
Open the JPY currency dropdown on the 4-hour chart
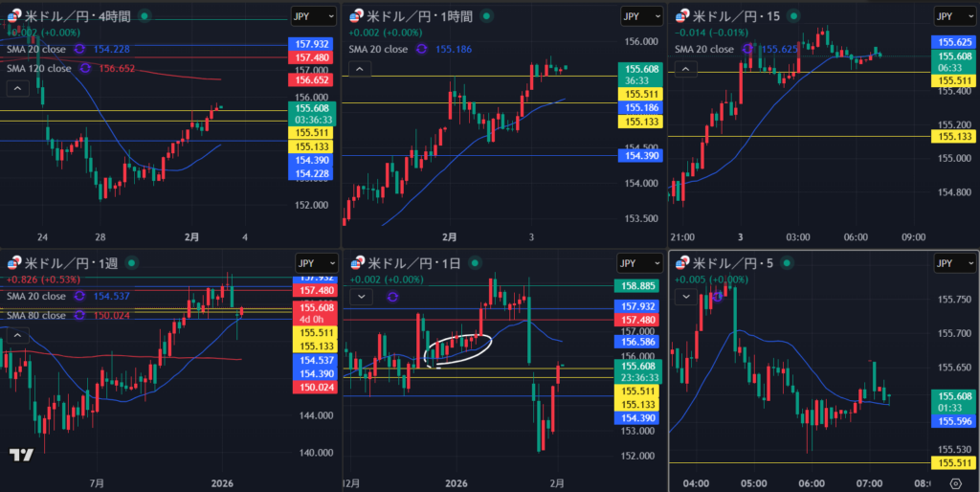coord(313,16)
